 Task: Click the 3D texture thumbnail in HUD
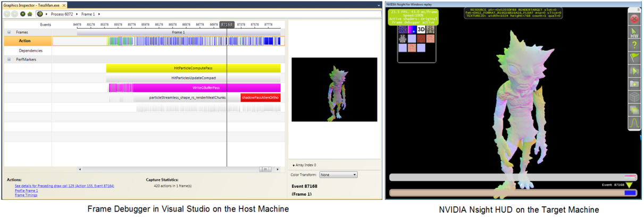(x=421, y=30)
